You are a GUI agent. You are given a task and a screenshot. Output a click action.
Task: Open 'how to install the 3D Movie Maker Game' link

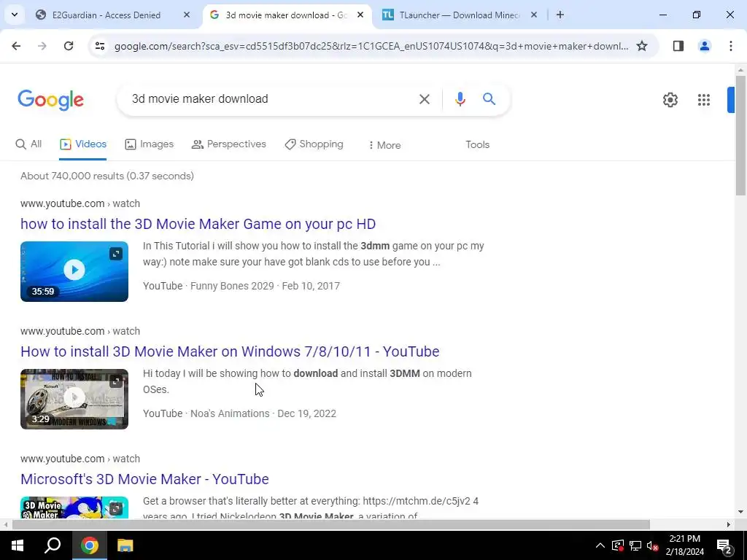click(x=198, y=224)
